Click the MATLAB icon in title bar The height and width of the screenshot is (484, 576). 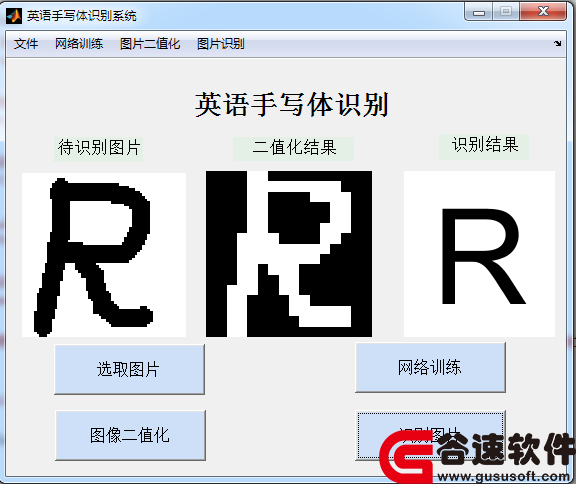(x=14, y=15)
